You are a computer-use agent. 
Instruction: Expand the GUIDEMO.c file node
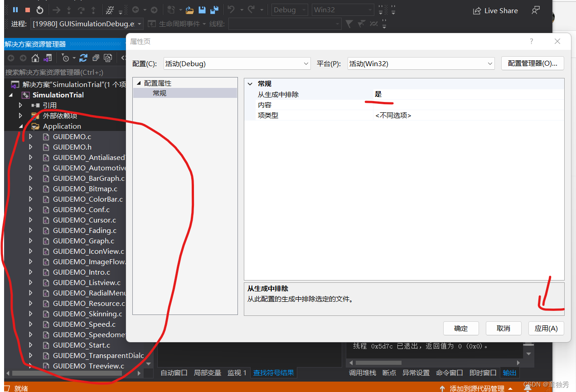[x=31, y=136]
